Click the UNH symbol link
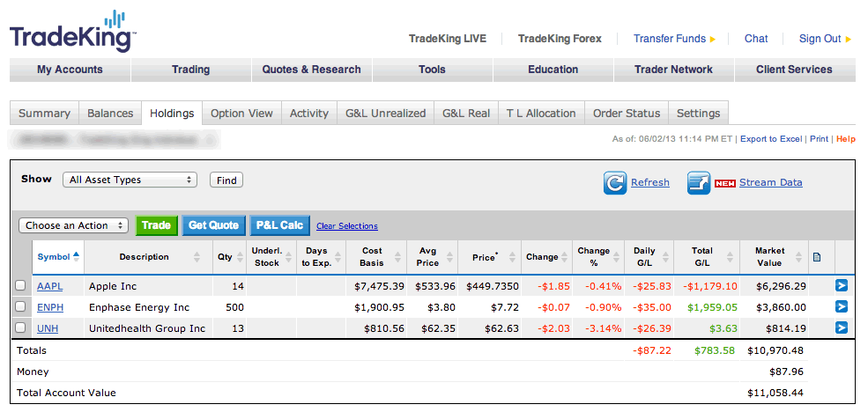The width and height of the screenshot is (868, 412). 48,328
